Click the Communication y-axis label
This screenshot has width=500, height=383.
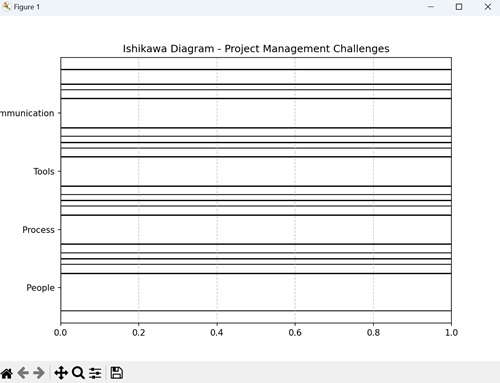[x=27, y=113]
